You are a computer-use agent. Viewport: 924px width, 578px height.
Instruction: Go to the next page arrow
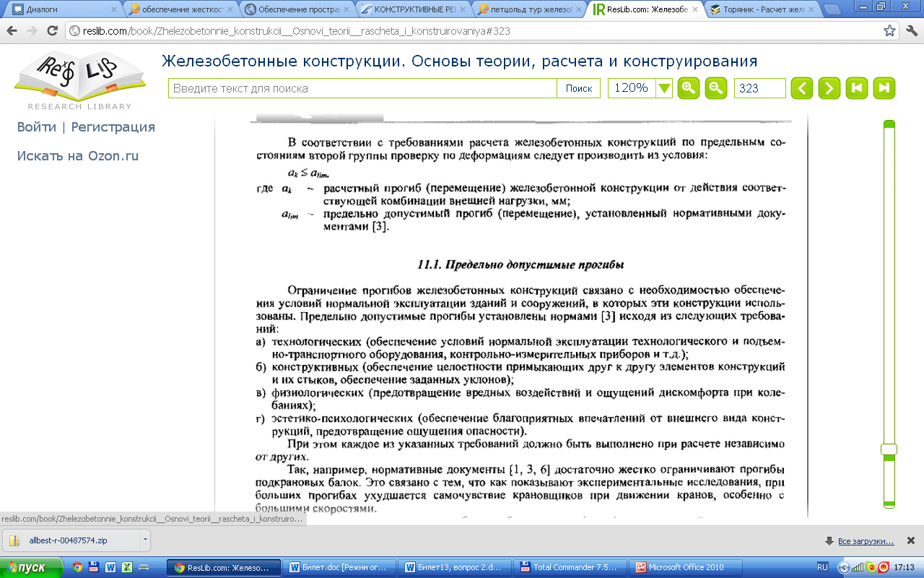829,88
